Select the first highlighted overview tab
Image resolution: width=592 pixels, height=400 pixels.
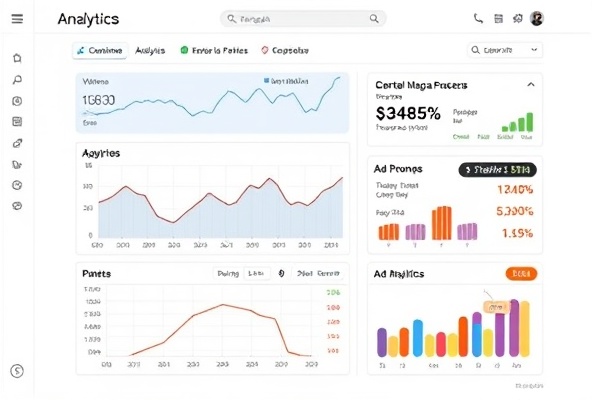tap(100, 51)
